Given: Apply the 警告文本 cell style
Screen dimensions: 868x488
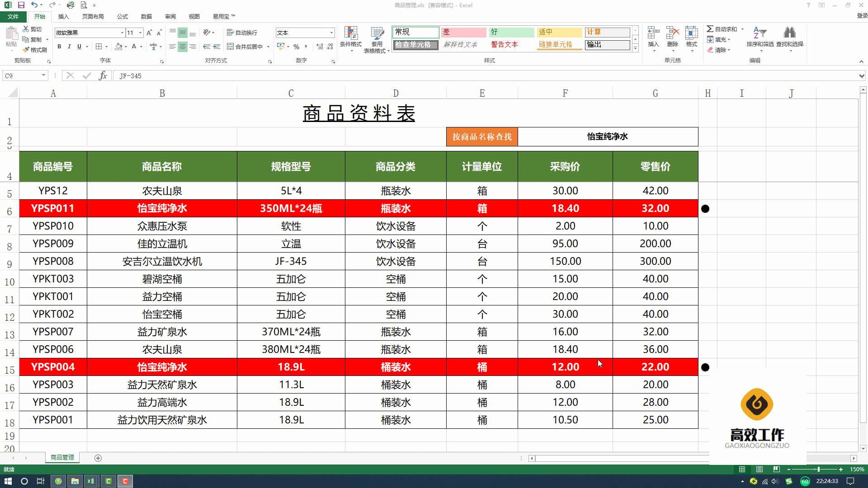Looking at the screenshot, I should coord(511,45).
